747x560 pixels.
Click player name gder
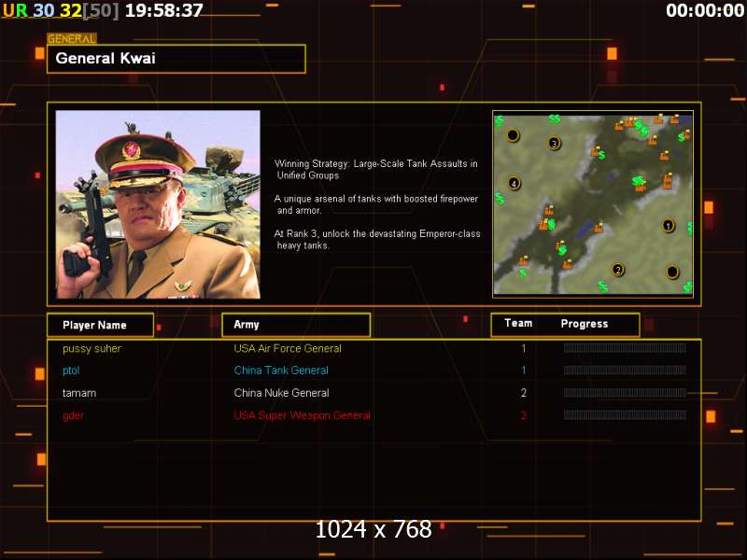73,415
